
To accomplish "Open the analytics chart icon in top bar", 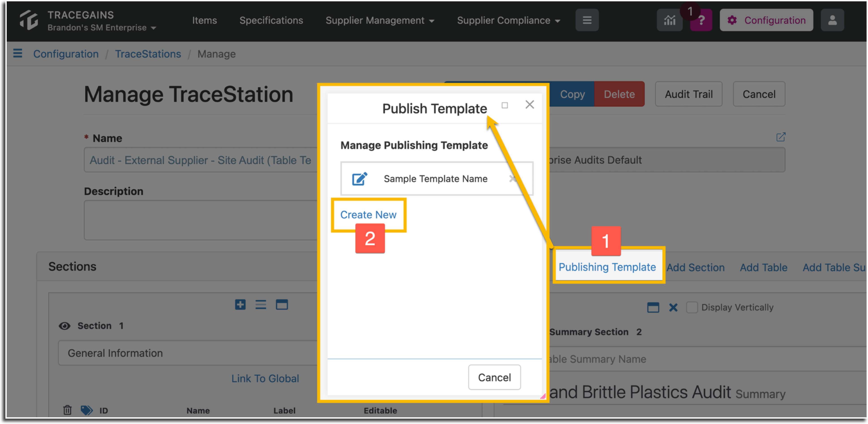I will (x=670, y=20).
